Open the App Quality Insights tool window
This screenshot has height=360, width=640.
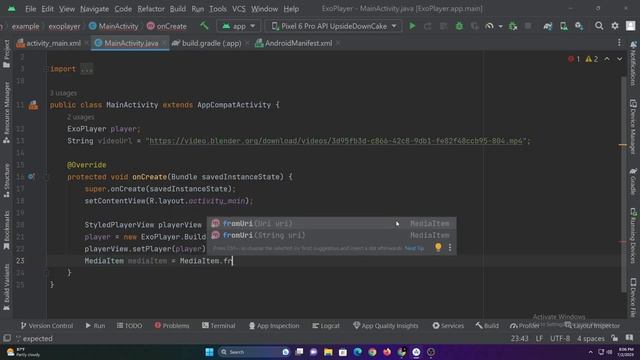(385, 326)
